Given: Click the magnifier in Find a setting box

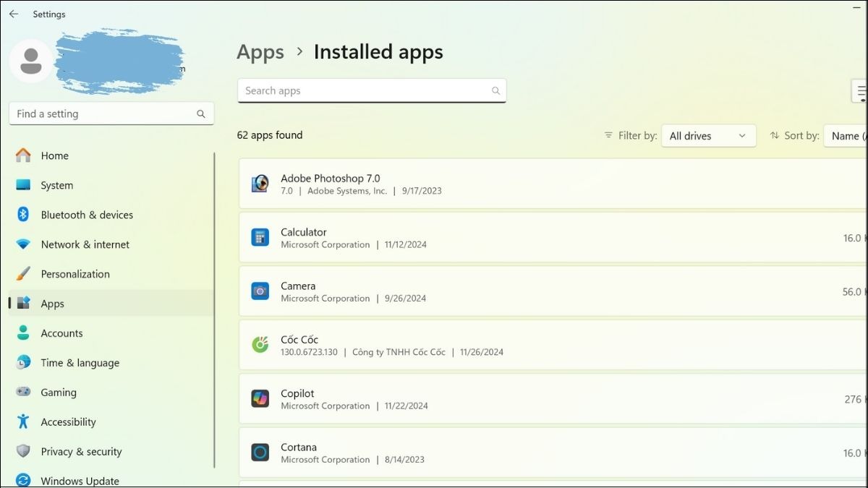Looking at the screenshot, I should [201, 114].
